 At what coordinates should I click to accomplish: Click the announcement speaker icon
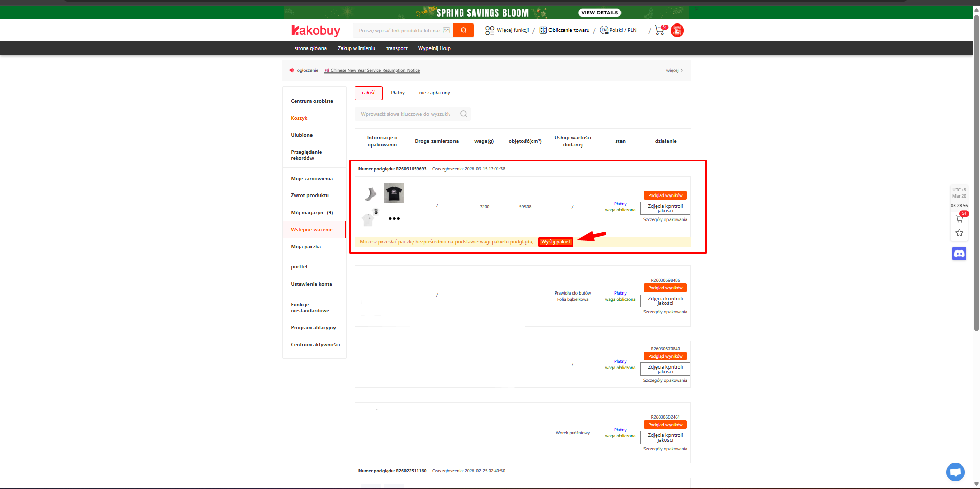[292, 70]
